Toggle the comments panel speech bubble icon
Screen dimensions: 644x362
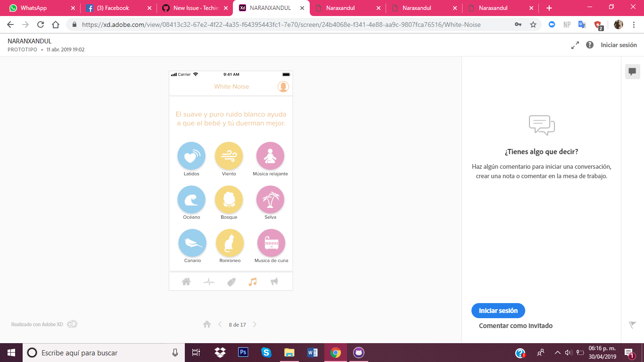pos(633,72)
